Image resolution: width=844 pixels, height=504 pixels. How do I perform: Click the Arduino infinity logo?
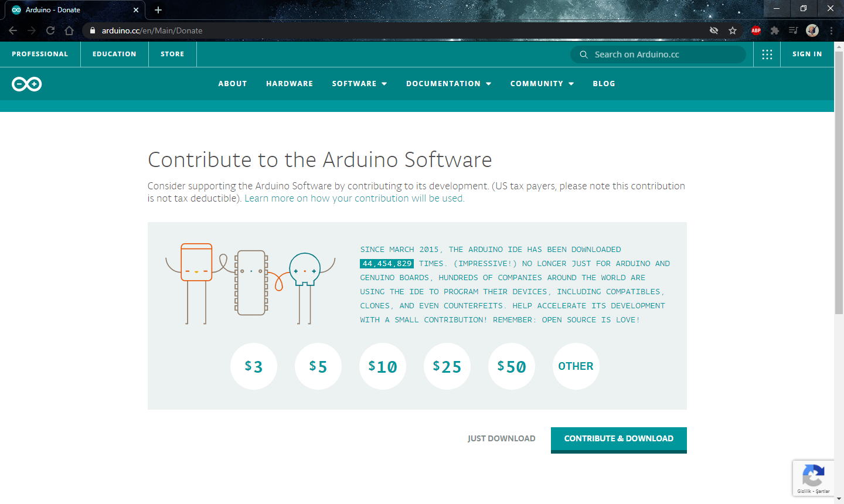pos(27,84)
